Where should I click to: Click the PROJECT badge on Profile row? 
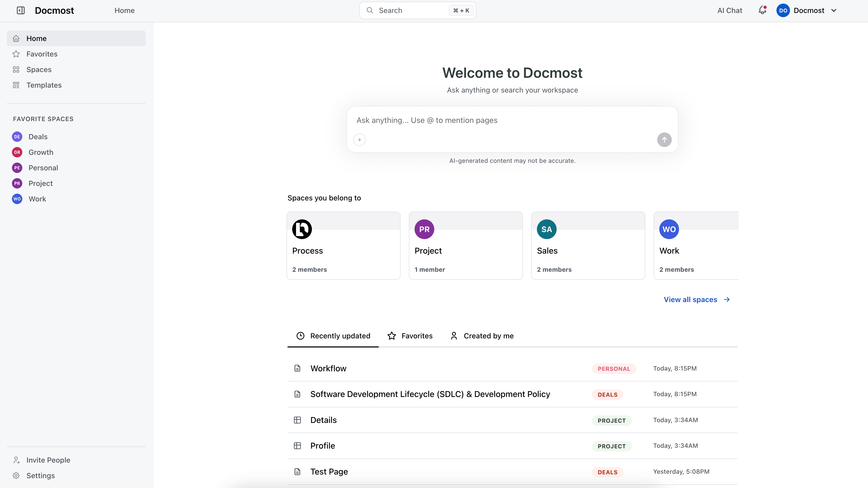click(612, 446)
